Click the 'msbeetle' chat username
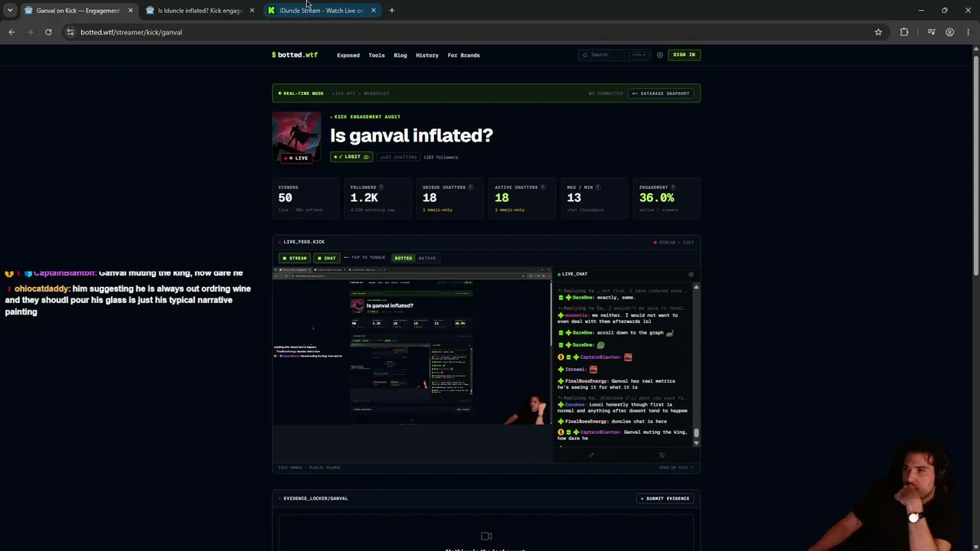This screenshot has height=551, width=980. [577, 315]
